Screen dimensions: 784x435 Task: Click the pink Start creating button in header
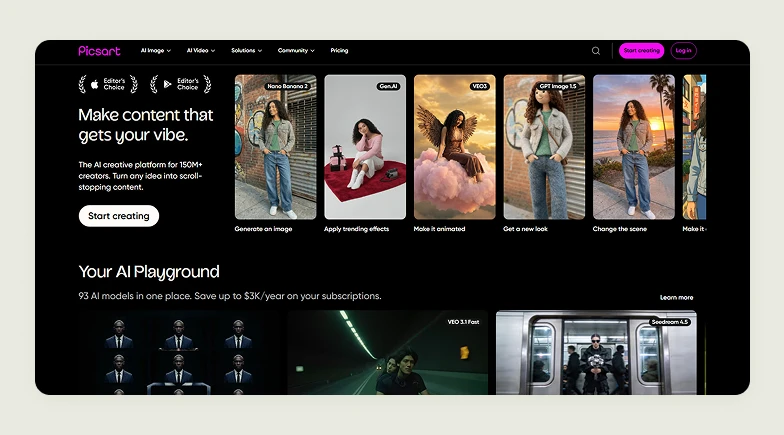pyautogui.click(x=642, y=50)
